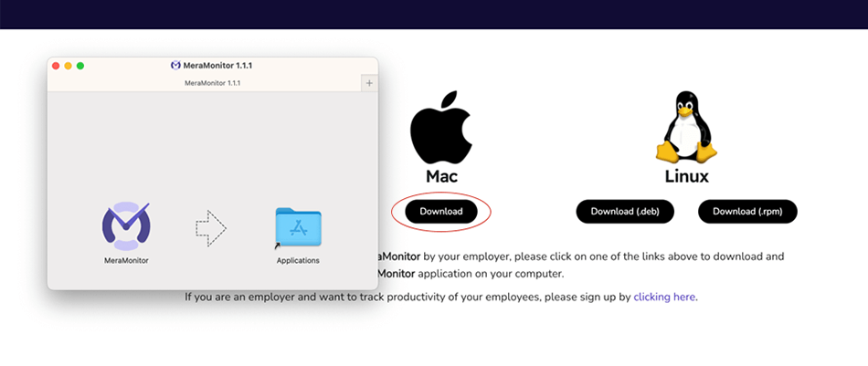Click the window title "MeraMonitor 1.1.1"
This screenshot has height=366, width=868.
(x=217, y=66)
